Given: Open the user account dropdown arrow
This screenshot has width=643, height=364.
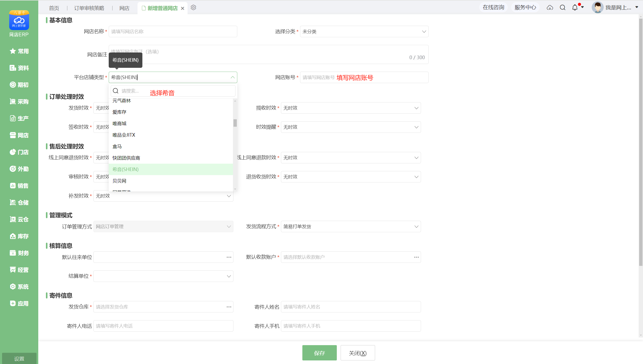Looking at the screenshot, I should pyautogui.click(x=637, y=7).
